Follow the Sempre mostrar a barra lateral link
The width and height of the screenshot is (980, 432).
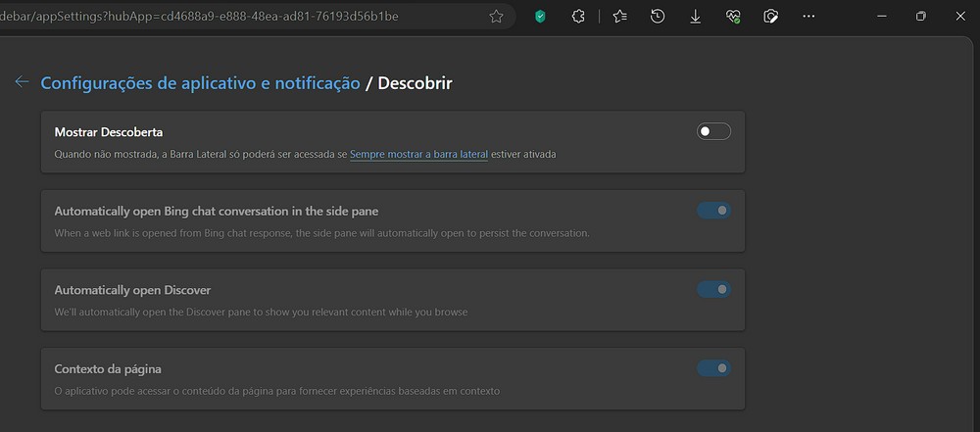coord(418,154)
